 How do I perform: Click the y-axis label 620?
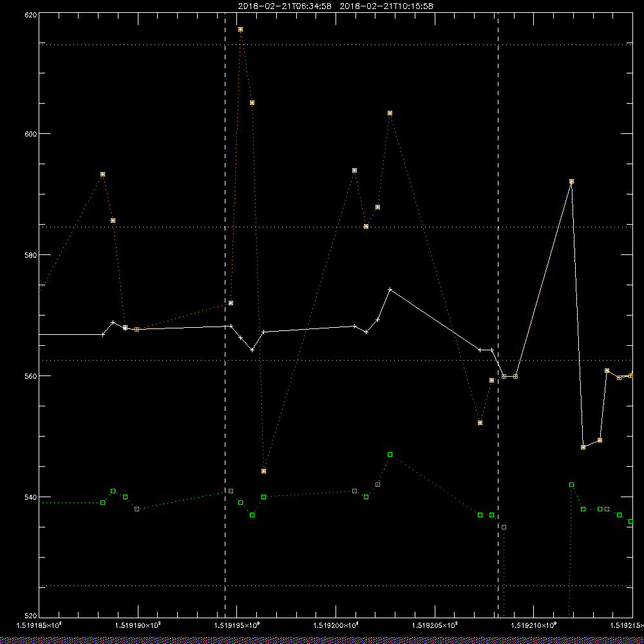tap(31, 15)
